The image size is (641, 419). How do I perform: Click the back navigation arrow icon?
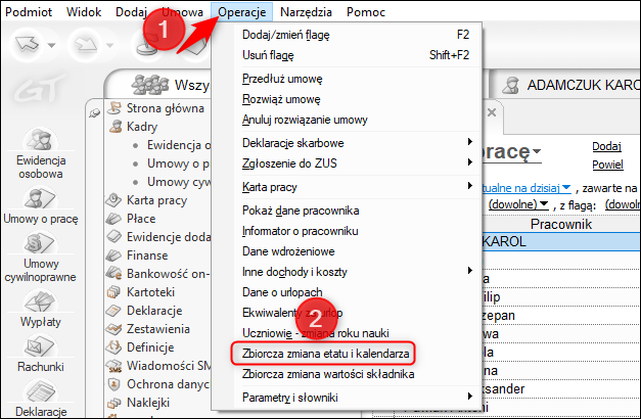point(27,44)
